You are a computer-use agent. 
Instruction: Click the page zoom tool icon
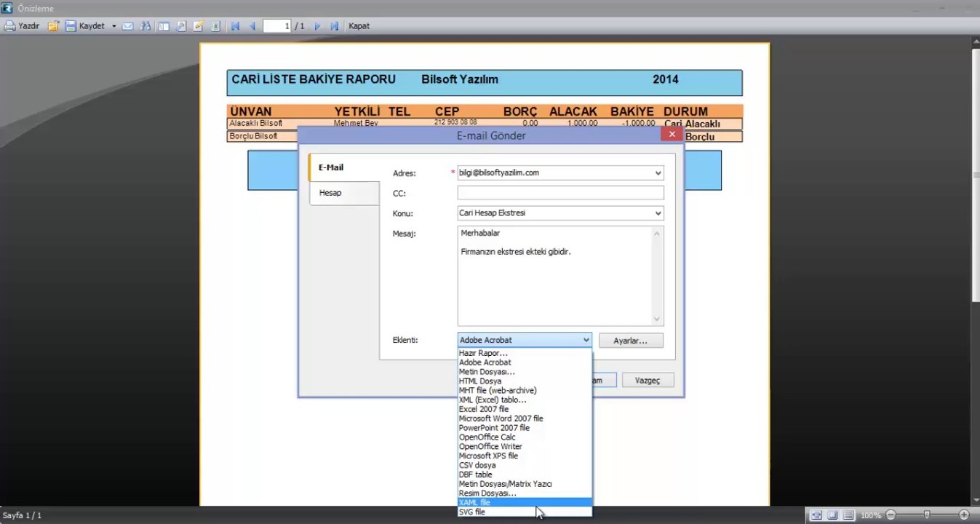[181, 26]
